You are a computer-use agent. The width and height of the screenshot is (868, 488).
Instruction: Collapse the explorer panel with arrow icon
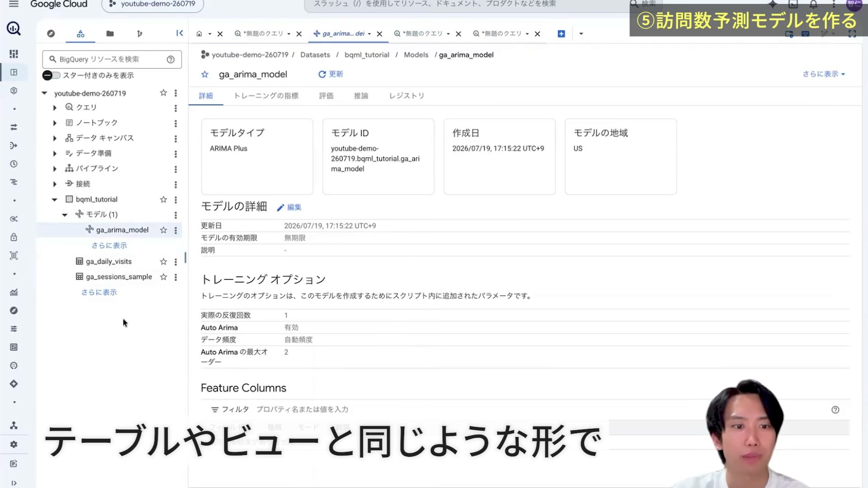click(179, 33)
